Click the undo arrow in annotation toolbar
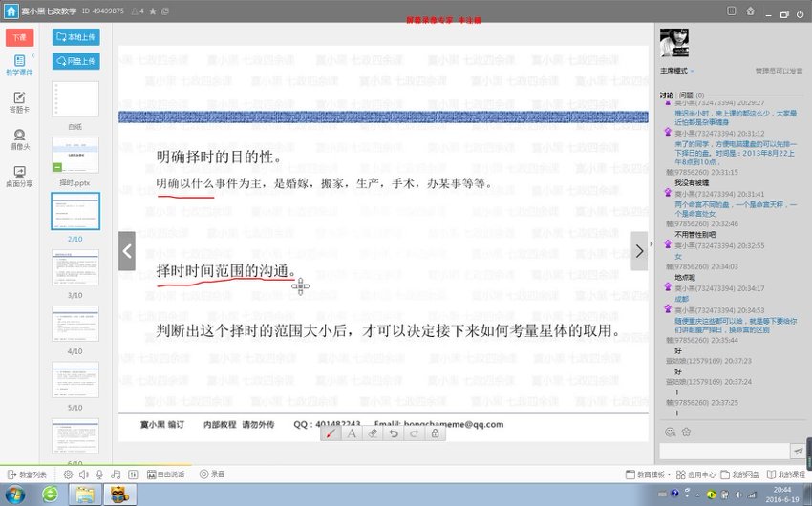 pyautogui.click(x=394, y=433)
